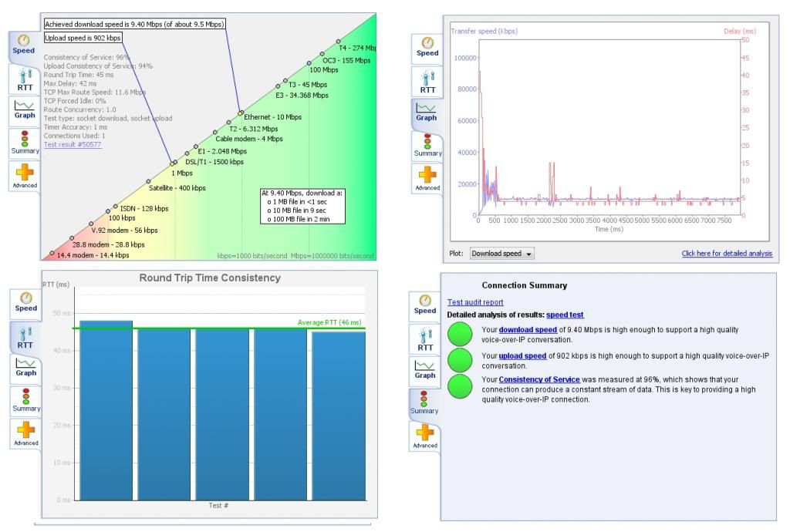The height and width of the screenshot is (532, 790).
Task: Click the 'Click here for detailed analysis' link
Action: pyautogui.click(x=727, y=254)
